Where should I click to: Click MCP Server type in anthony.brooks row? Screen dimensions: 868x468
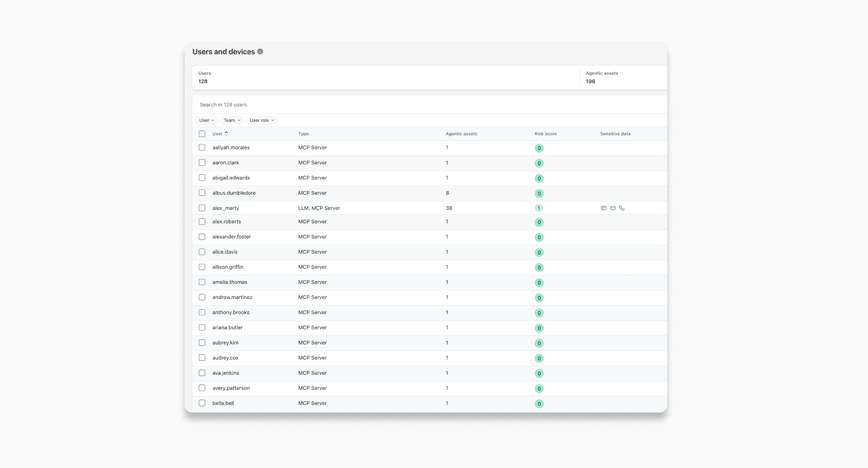[312, 312]
